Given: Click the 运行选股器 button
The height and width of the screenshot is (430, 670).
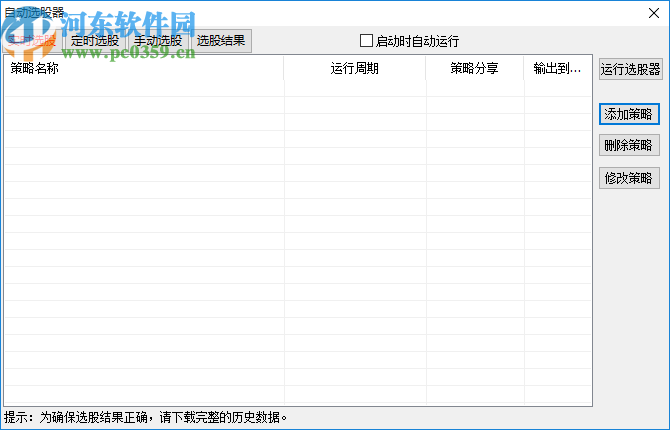Looking at the screenshot, I should coord(630,69).
